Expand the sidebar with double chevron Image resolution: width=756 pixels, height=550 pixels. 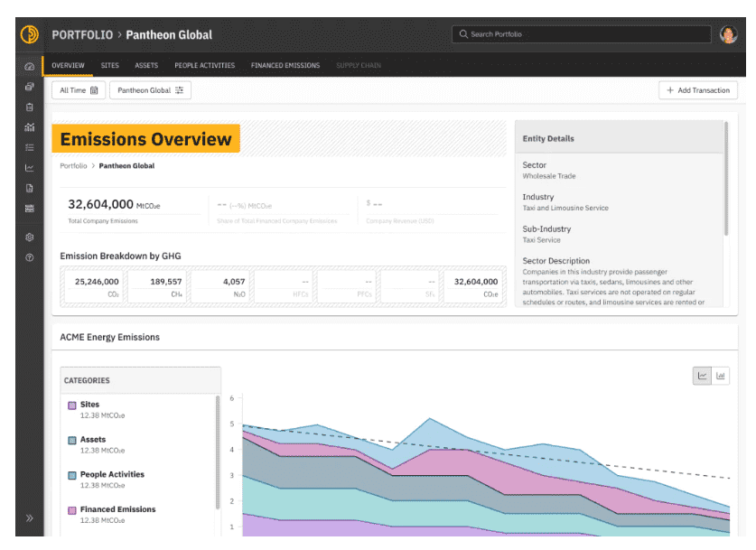[x=30, y=518]
